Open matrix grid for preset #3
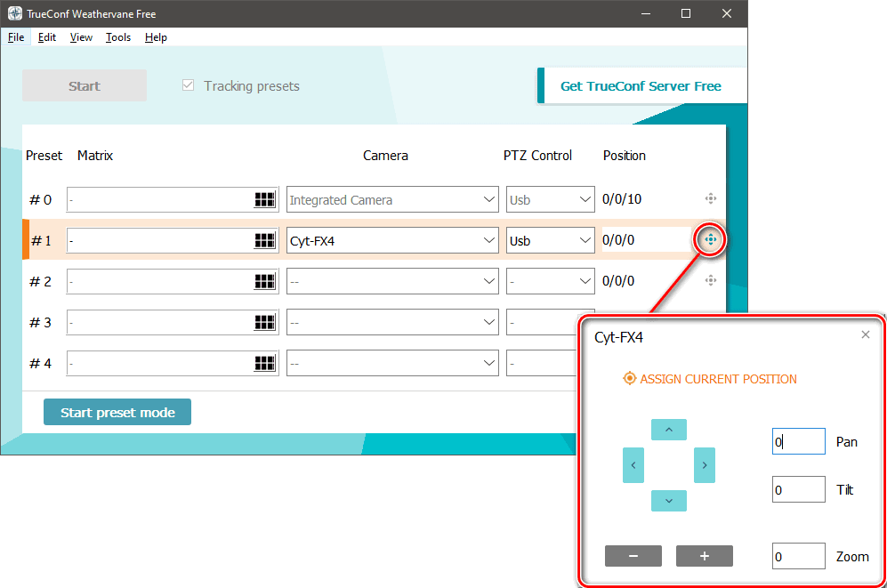Image resolution: width=887 pixels, height=588 pixels. (264, 322)
